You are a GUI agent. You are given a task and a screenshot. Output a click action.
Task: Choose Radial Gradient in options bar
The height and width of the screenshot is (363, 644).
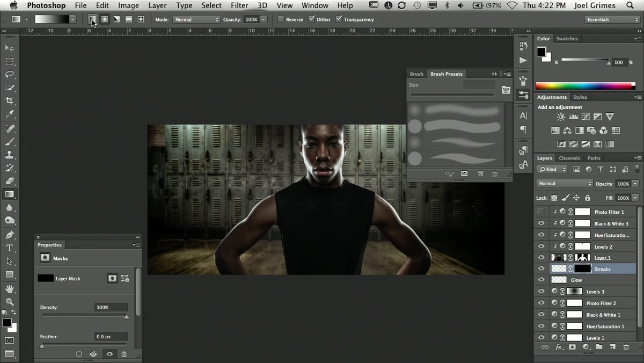coord(105,19)
